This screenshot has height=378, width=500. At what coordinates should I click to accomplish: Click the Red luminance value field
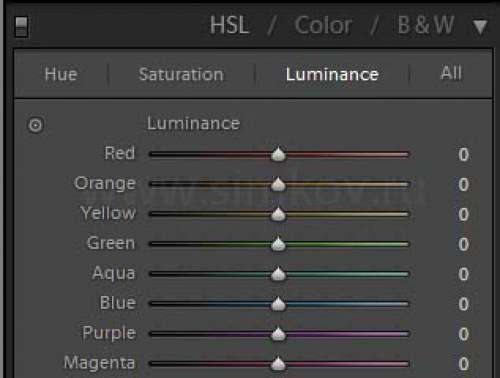(x=464, y=155)
